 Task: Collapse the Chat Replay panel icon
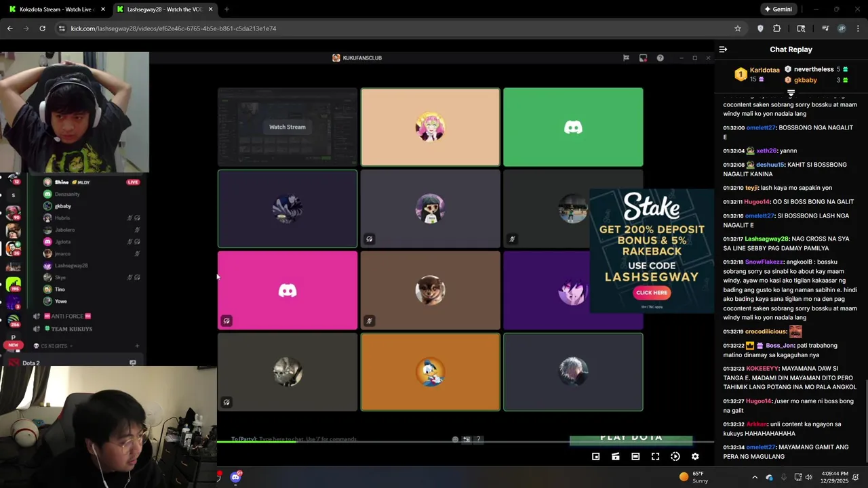coord(723,49)
